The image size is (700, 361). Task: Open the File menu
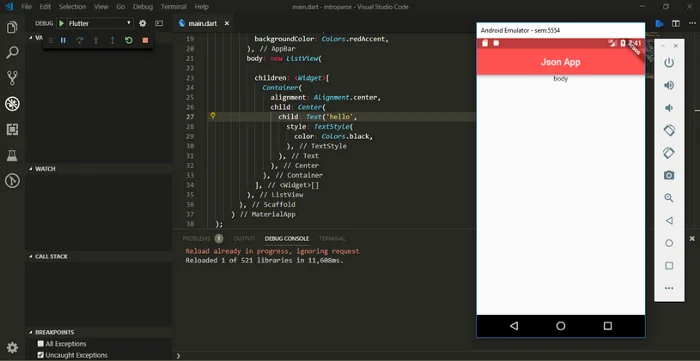(26, 7)
